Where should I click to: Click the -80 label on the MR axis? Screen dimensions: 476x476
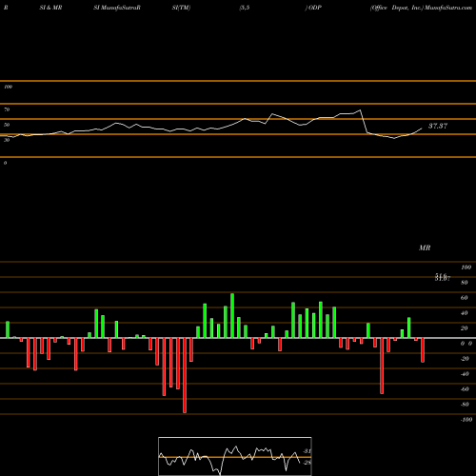click(465, 405)
